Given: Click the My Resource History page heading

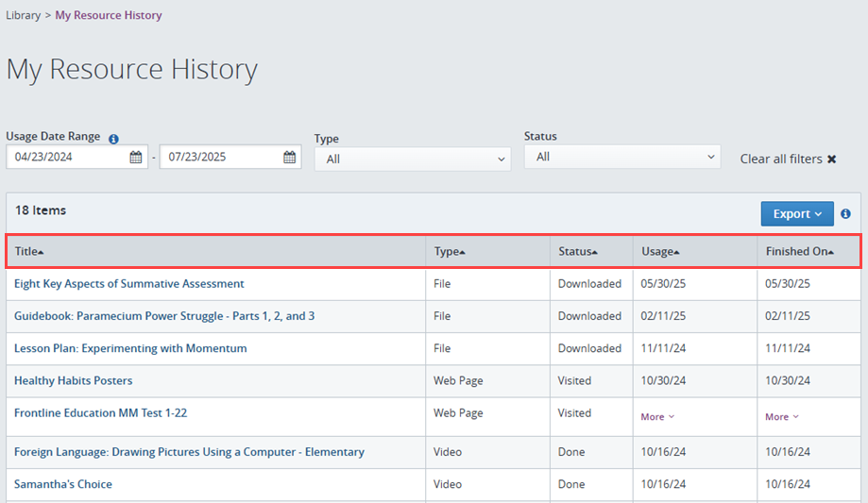Looking at the screenshot, I should pos(131,69).
